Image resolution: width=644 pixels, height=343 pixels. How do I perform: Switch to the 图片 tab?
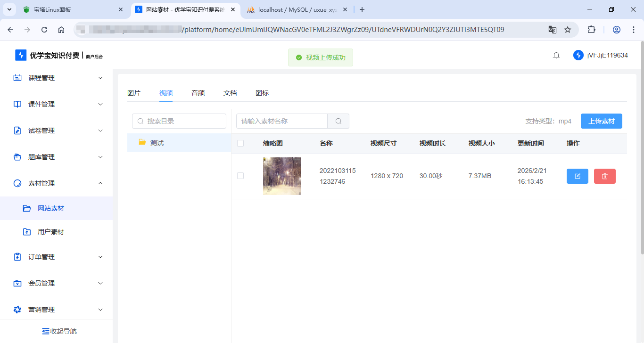[134, 93]
